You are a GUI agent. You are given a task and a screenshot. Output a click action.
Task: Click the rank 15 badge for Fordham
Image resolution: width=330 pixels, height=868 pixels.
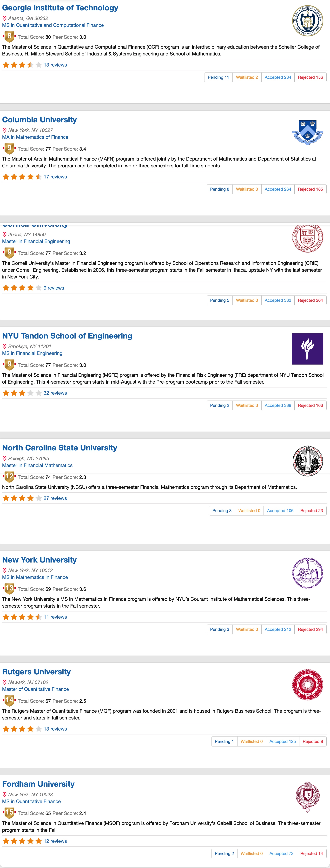[9, 812]
